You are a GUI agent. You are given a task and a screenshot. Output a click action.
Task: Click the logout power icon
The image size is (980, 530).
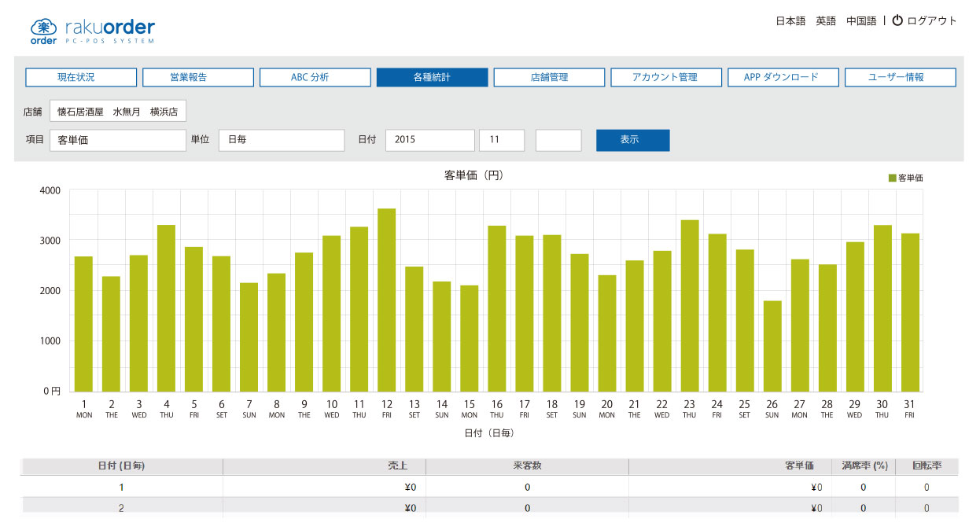click(897, 20)
